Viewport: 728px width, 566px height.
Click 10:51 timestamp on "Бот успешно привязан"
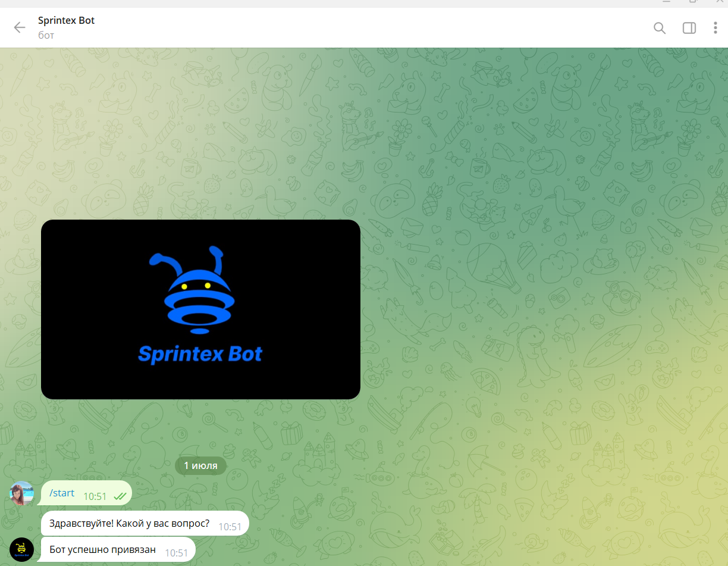point(177,553)
